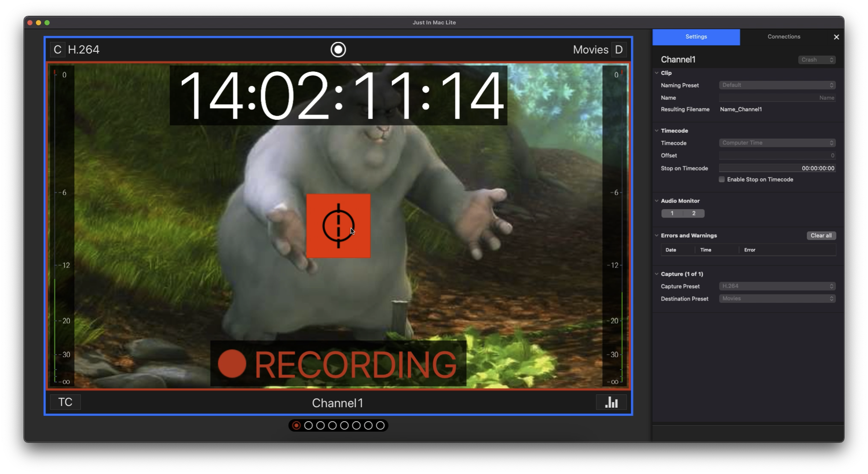
Task: Collapse the Clip section
Action: [657, 73]
